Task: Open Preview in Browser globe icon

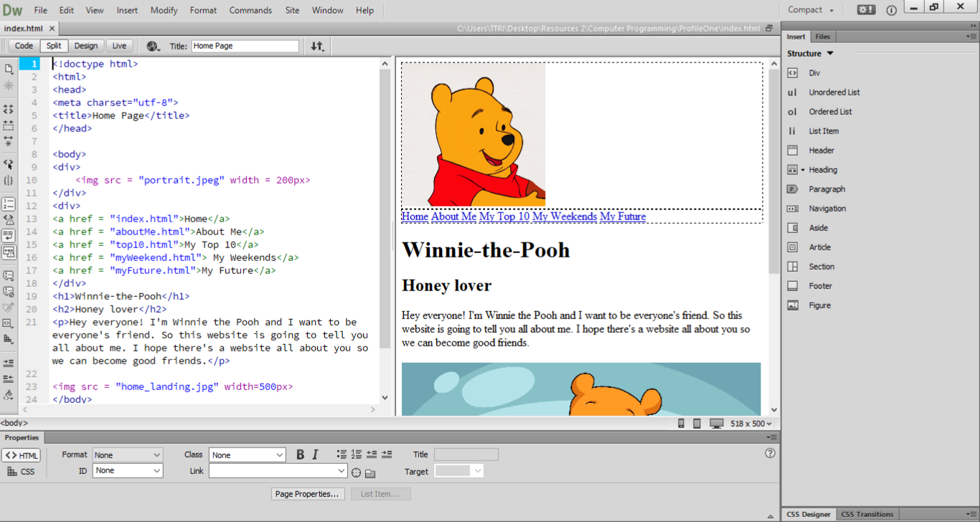Action: (x=154, y=46)
